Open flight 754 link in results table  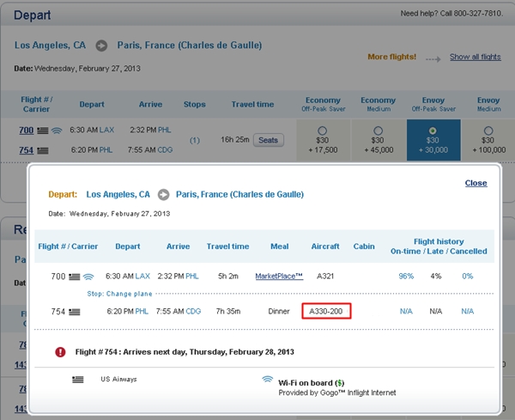[27, 150]
